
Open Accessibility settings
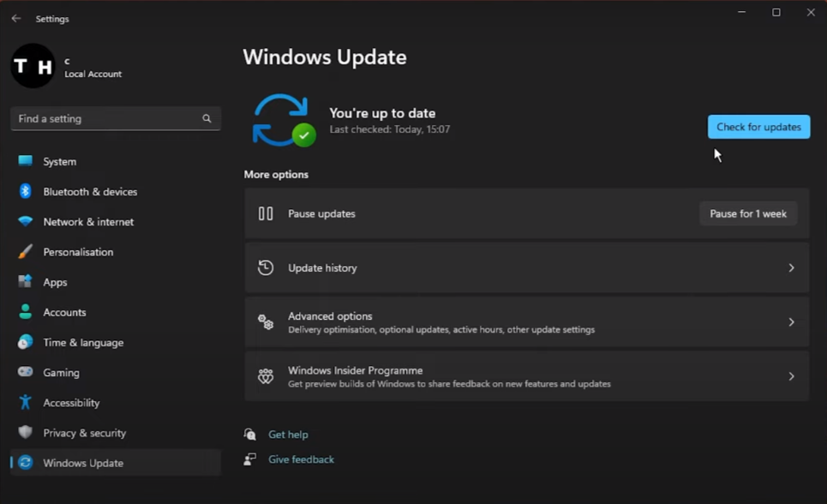click(x=116, y=402)
